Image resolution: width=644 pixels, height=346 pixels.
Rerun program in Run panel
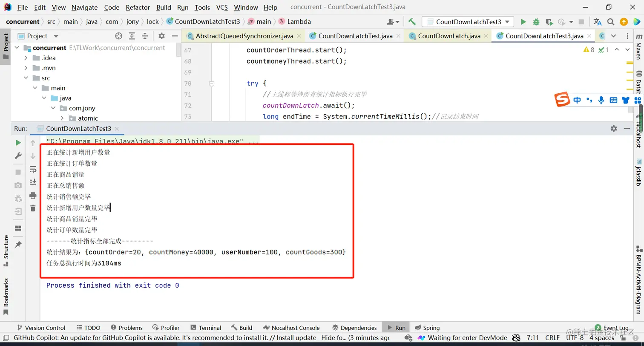coord(18,143)
